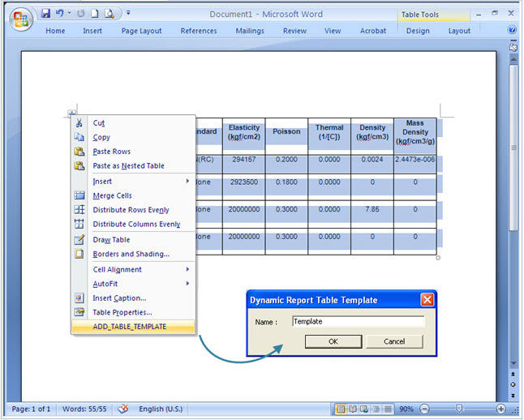Select ADD_TABLE_TEMPLATE from context menu
The image size is (524, 420).
(130, 327)
